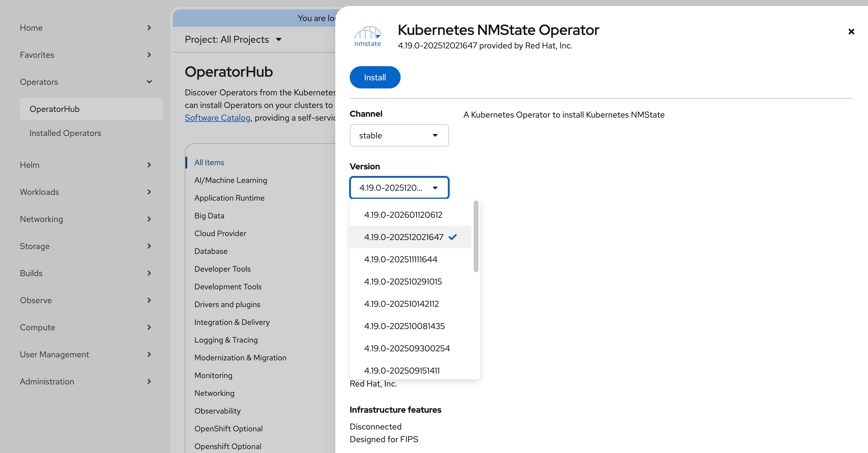The height and width of the screenshot is (453, 868).
Task: Collapse the Operators navigation section
Action: 86,82
